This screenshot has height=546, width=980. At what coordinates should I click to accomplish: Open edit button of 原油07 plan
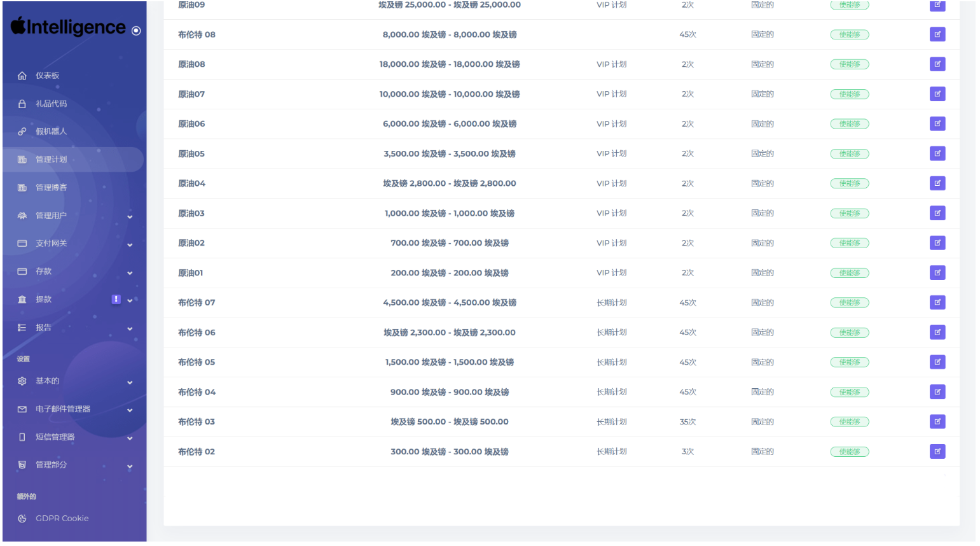(937, 94)
